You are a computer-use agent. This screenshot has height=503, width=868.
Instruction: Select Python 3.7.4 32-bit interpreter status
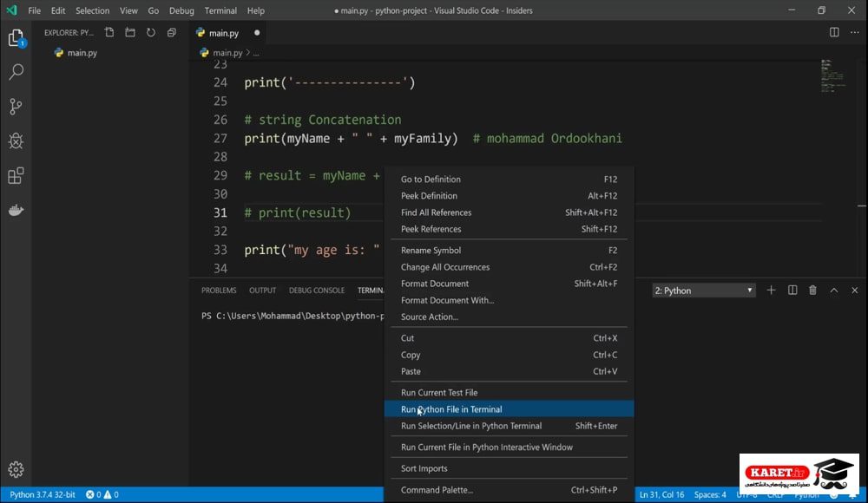[x=43, y=494]
